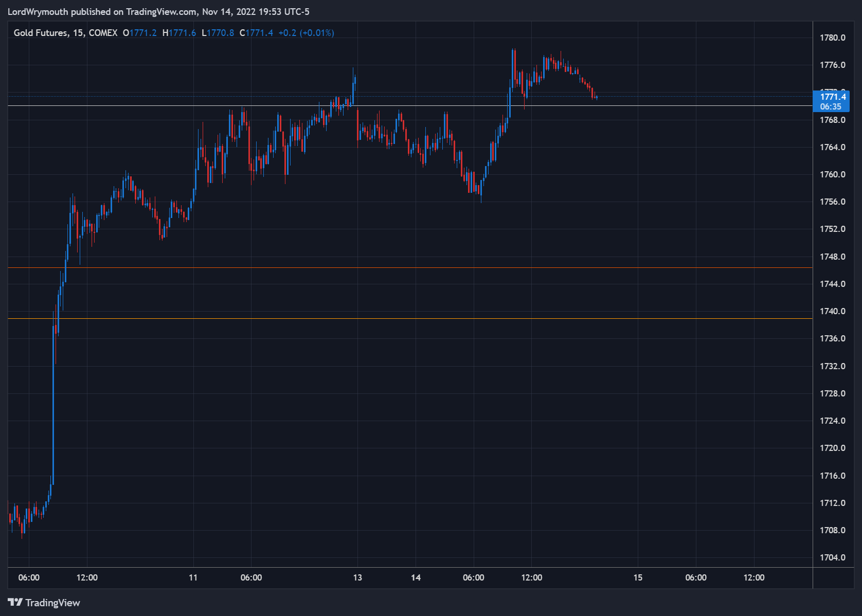Click the 1740.0 price axis label

coord(833,311)
